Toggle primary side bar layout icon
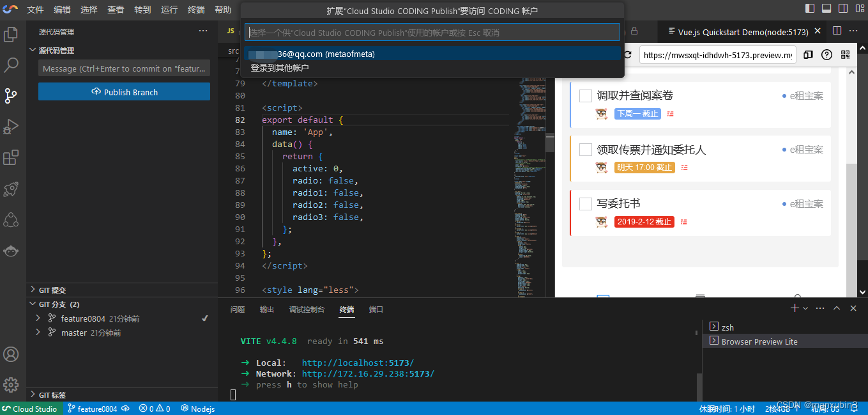 [810, 9]
